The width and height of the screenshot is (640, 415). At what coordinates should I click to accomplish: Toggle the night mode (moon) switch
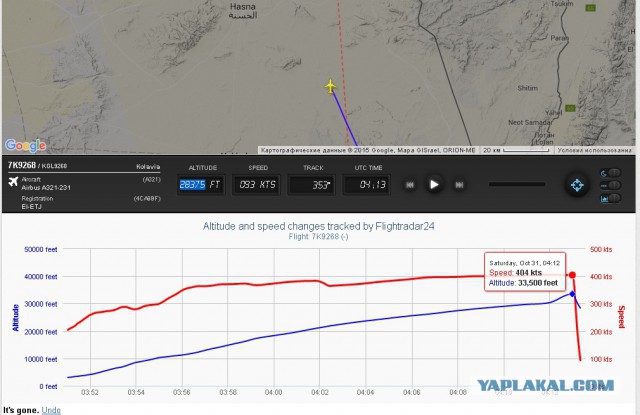[611, 173]
